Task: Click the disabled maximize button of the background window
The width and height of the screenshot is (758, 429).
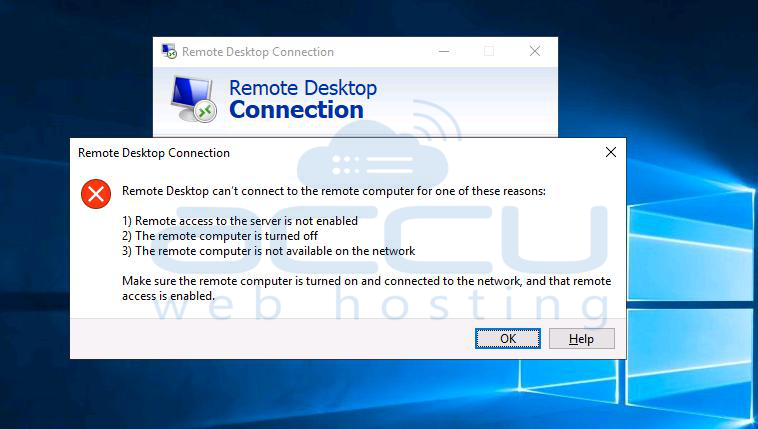Action: coord(489,51)
